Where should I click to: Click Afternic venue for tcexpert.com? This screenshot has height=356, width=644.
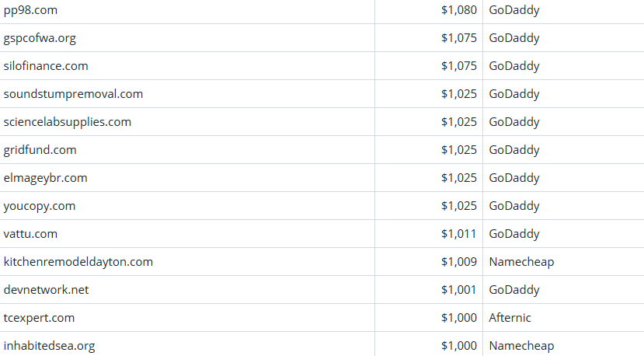pyautogui.click(x=510, y=318)
